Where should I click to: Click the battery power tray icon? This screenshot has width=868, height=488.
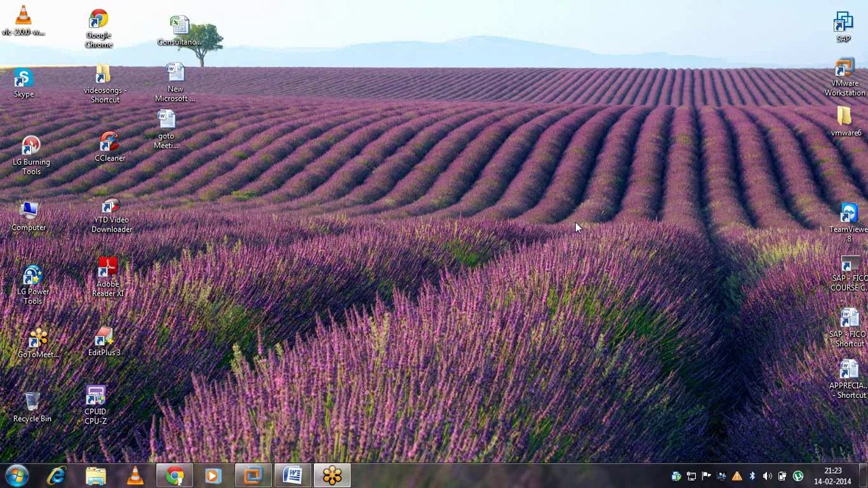pos(782,476)
